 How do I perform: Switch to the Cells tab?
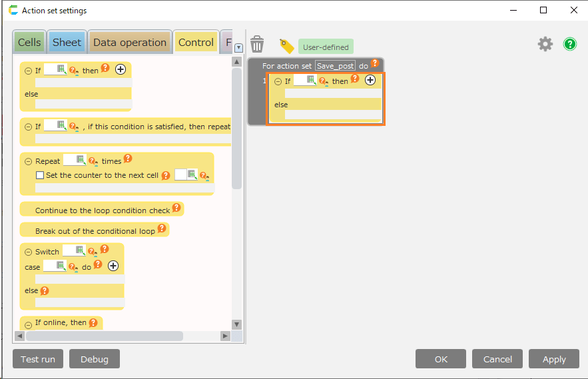[29, 42]
